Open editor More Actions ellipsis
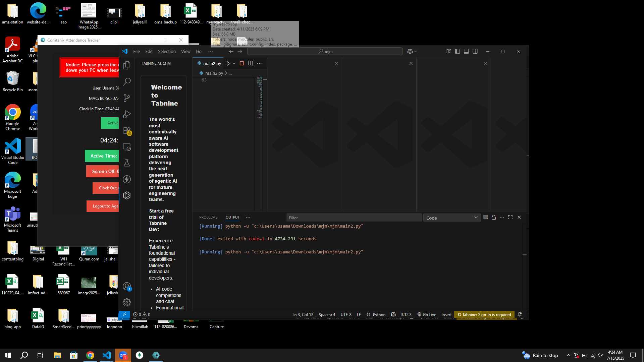Image resolution: width=644 pixels, height=362 pixels. pos(259,63)
